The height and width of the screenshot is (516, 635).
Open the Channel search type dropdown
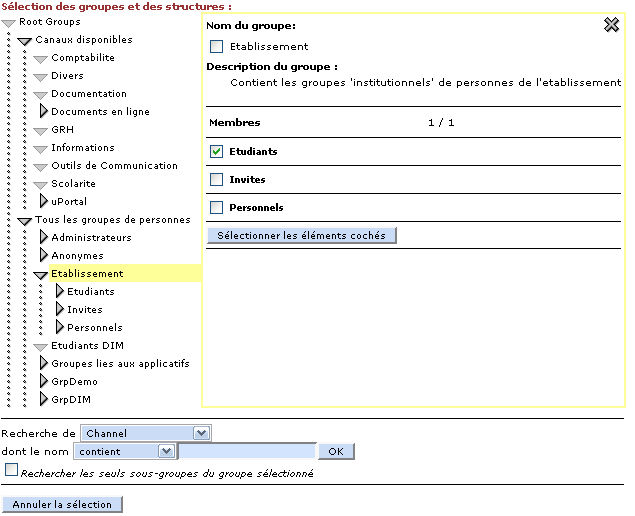point(145,434)
